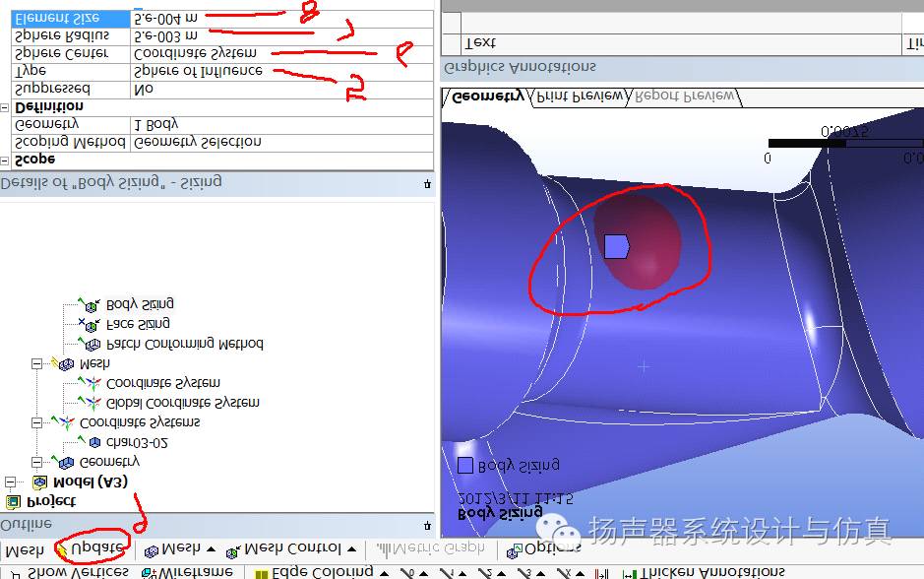Collapse the Coordinate Systems tree node
Image resolution: width=924 pixels, height=579 pixels.
(x=38, y=422)
